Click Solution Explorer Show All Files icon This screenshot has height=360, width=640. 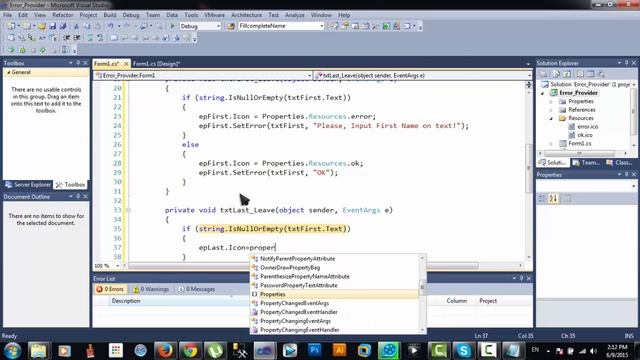point(556,74)
